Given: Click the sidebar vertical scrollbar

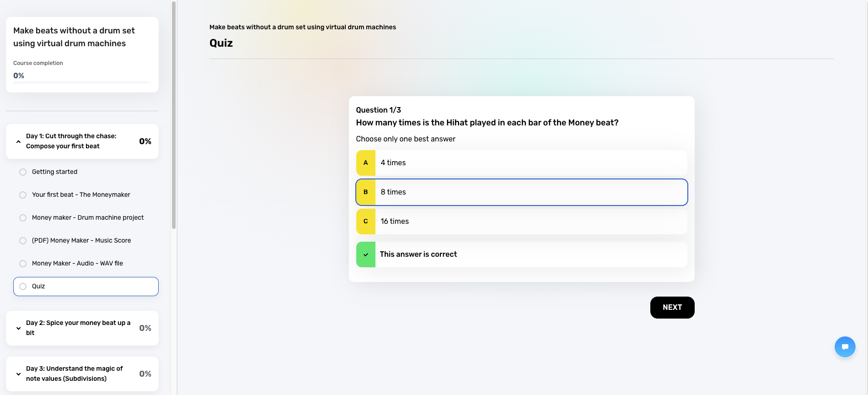Looking at the screenshot, I should [174, 114].
